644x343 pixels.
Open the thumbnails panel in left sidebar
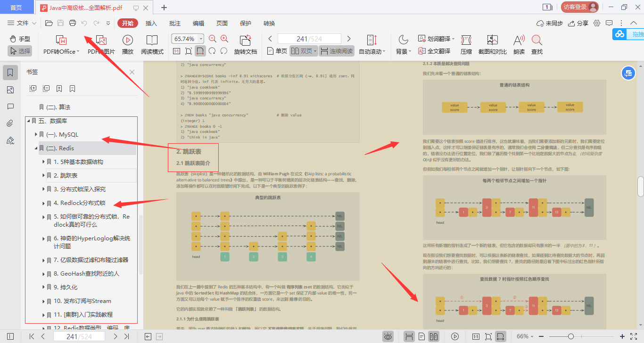coord(10,90)
